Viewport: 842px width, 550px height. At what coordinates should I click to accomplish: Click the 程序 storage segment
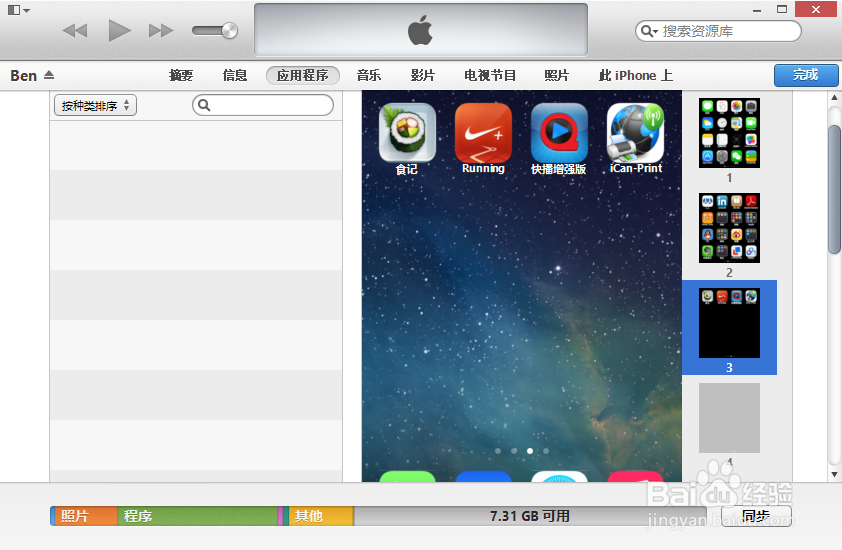[x=198, y=516]
